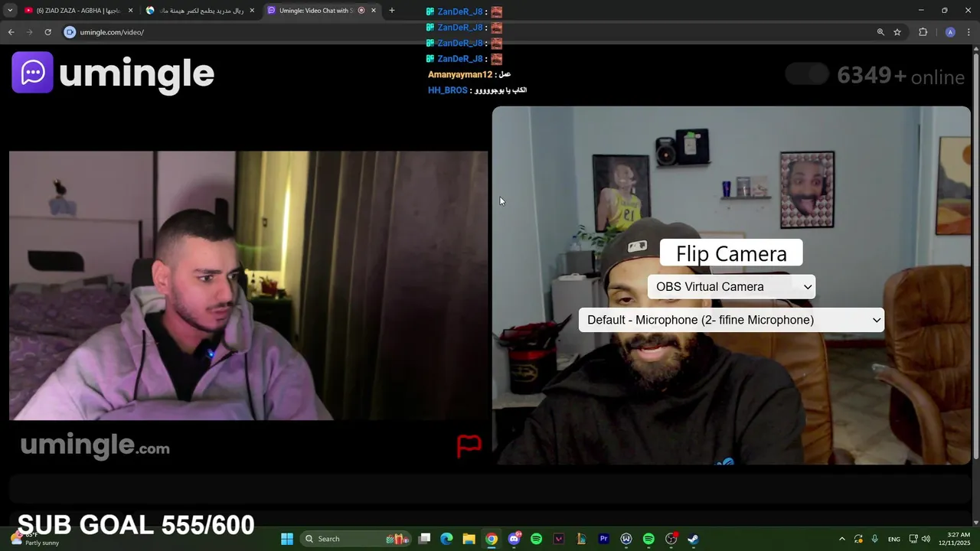The width and height of the screenshot is (980, 551).
Task: Click your own webcam video preview
Action: click(x=731, y=285)
